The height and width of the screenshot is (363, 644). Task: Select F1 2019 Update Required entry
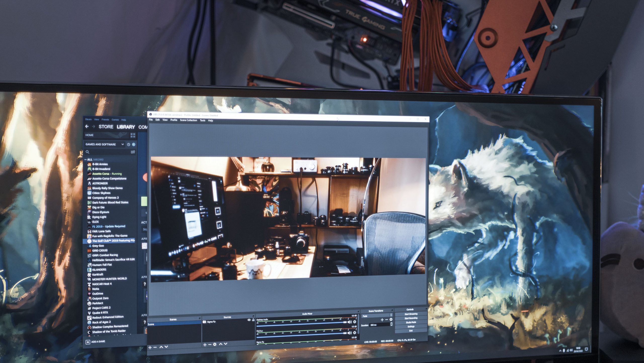108,226
